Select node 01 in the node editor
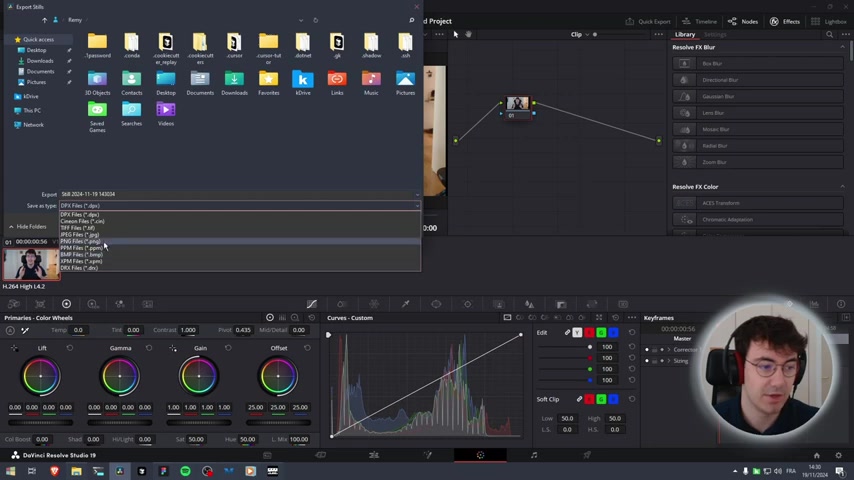This screenshot has width=854, height=480. pyautogui.click(x=517, y=106)
